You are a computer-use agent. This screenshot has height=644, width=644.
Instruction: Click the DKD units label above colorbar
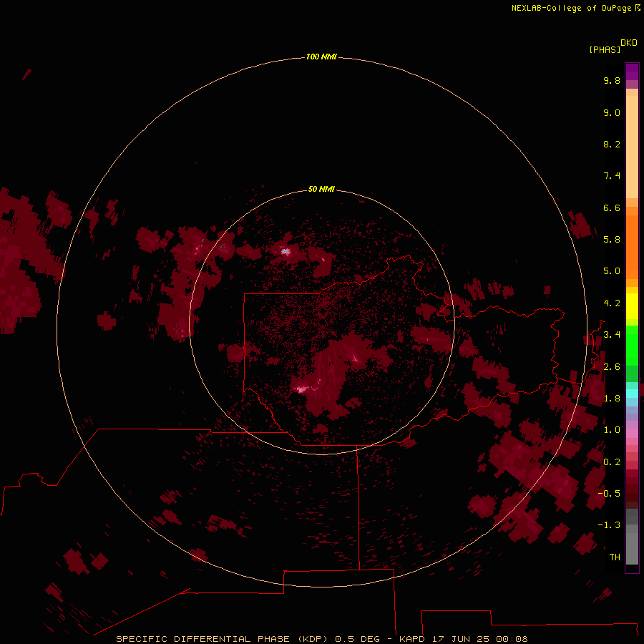(x=629, y=43)
